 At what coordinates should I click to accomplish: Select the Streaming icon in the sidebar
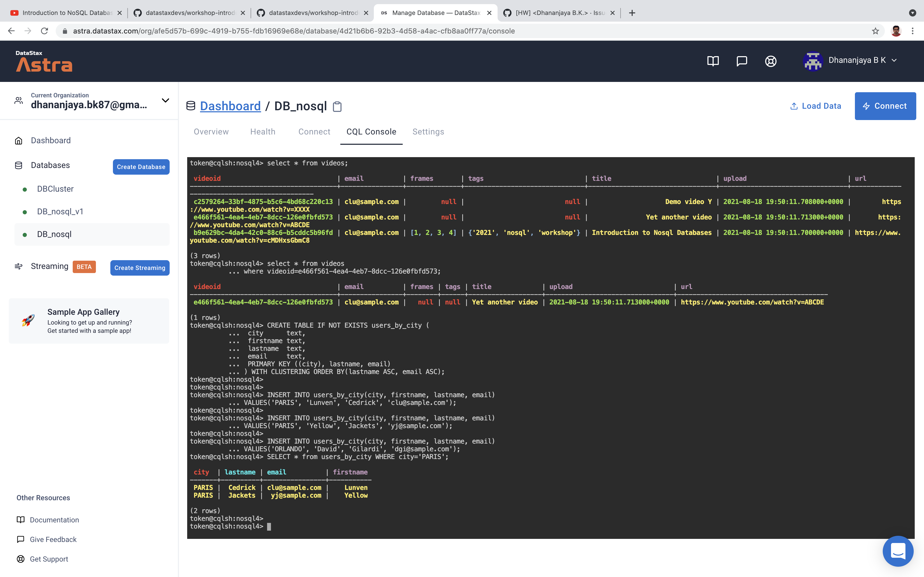point(18,266)
